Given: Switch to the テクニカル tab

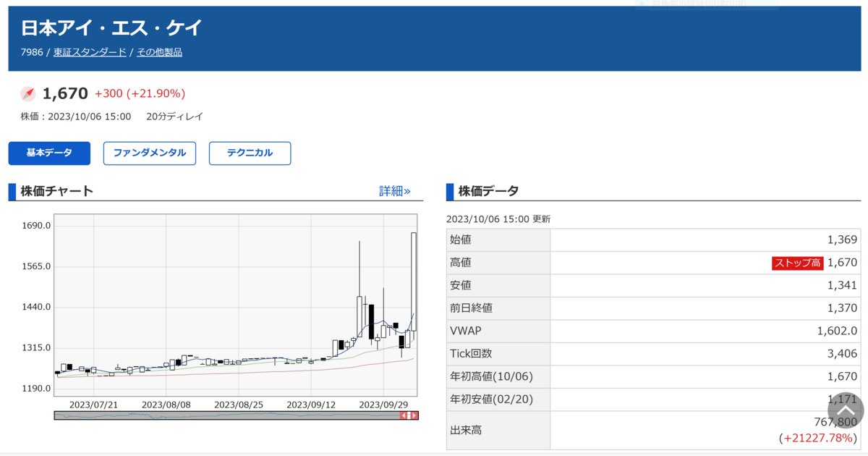Looking at the screenshot, I should pos(250,153).
